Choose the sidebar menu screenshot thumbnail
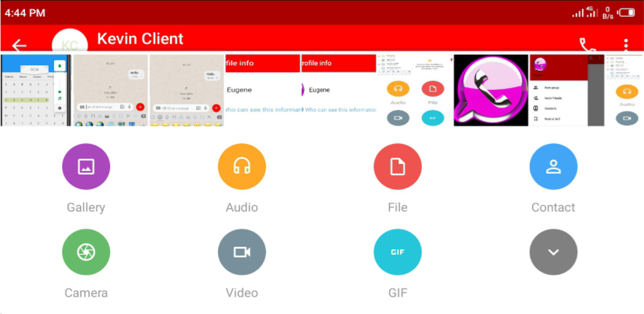This screenshot has width=644, height=314. point(566,90)
